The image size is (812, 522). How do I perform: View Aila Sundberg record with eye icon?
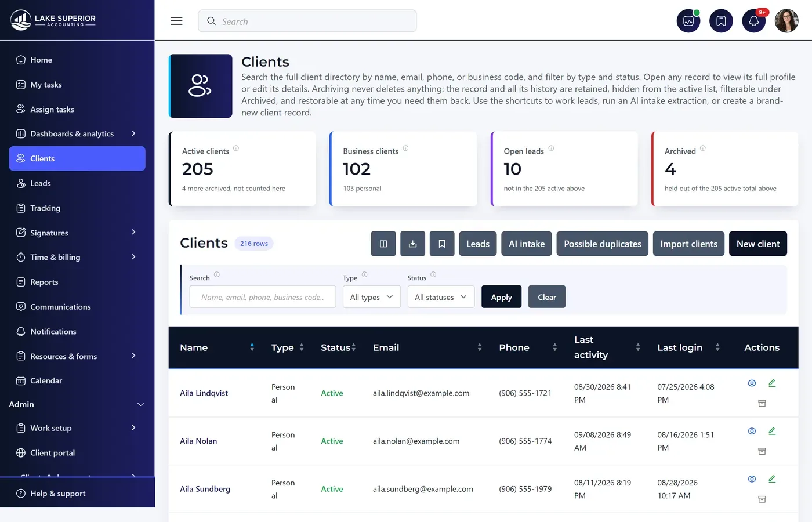(x=752, y=479)
